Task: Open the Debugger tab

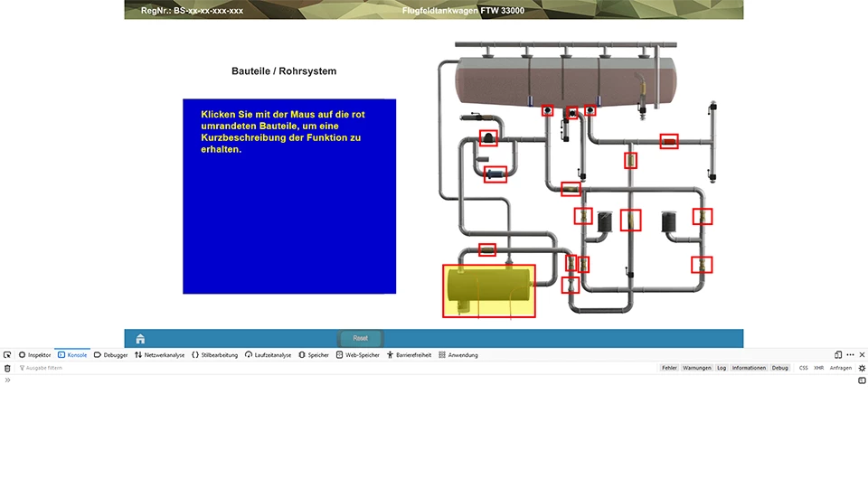Action: [x=110, y=355]
